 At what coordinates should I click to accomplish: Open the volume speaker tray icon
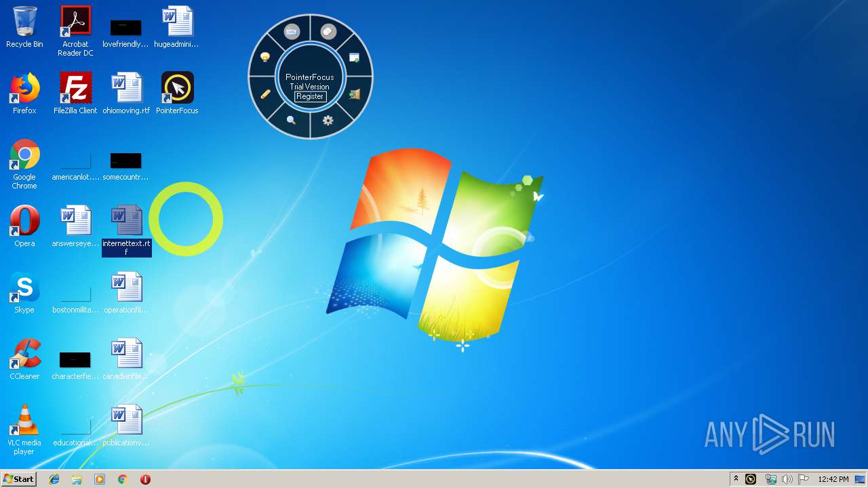pyautogui.click(x=787, y=479)
